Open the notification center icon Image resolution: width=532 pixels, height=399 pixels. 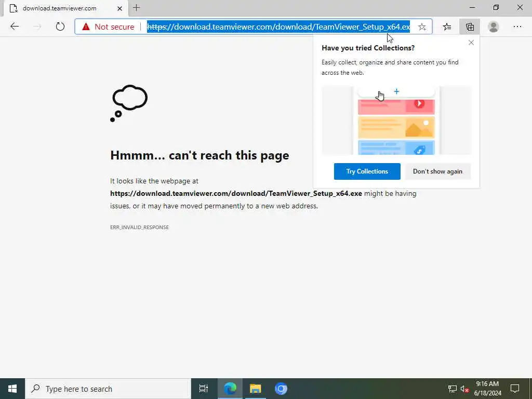coord(515,389)
